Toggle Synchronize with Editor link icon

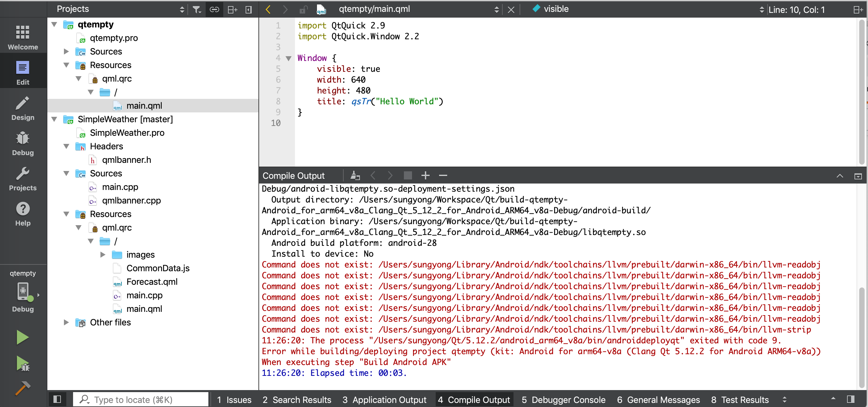click(x=214, y=9)
